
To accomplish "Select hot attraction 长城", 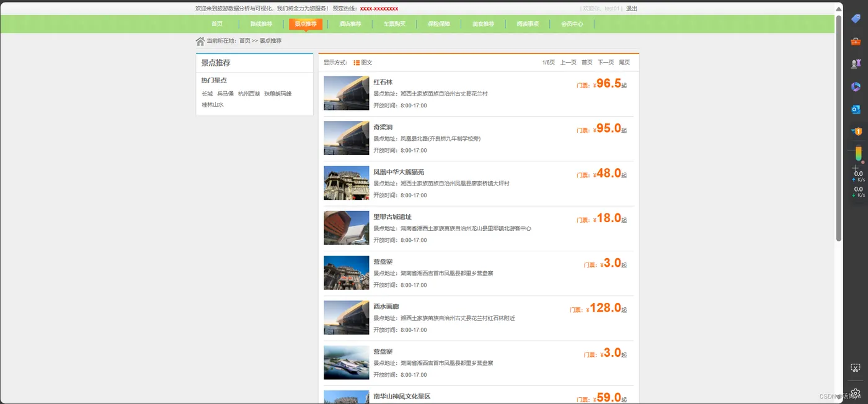I will [x=207, y=94].
